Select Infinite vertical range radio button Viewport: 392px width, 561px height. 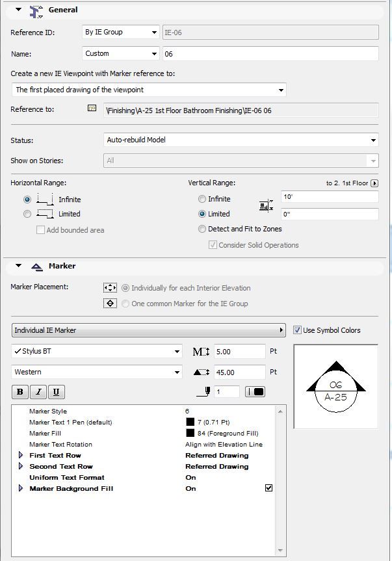[x=202, y=198]
